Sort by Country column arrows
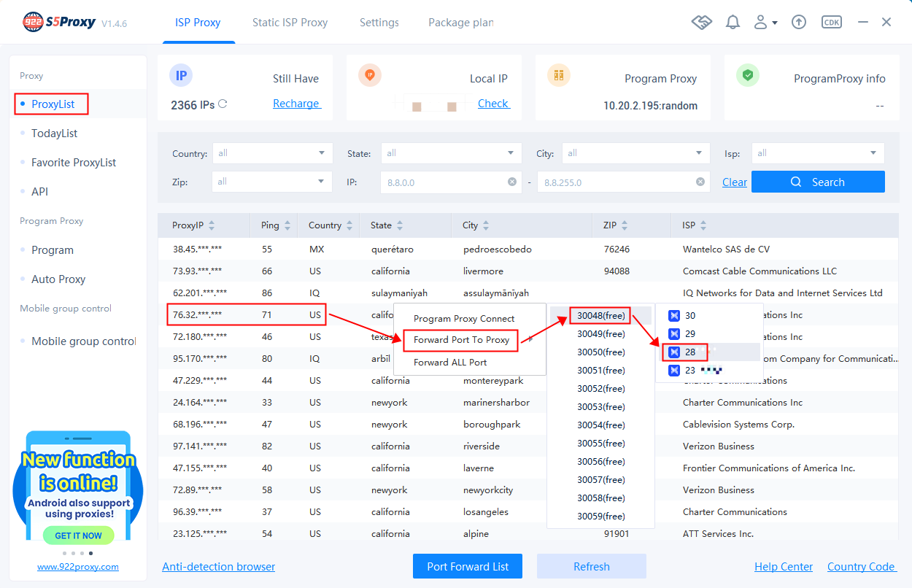The height and width of the screenshot is (588, 912). 349,225
